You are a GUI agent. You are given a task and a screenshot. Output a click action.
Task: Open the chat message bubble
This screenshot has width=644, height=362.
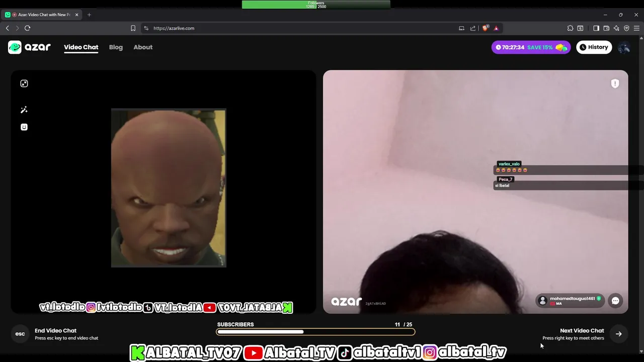pyautogui.click(x=615, y=301)
